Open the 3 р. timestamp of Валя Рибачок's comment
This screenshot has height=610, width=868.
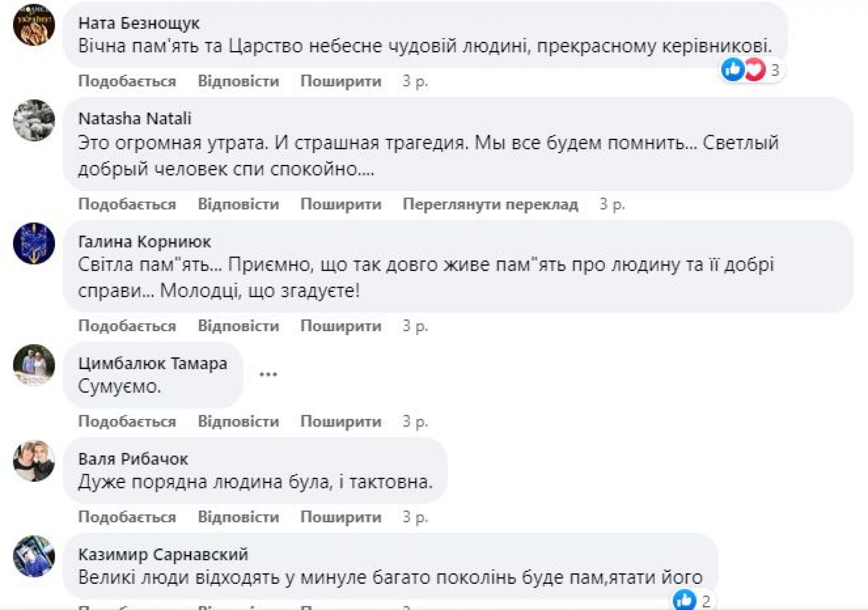point(415,517)
